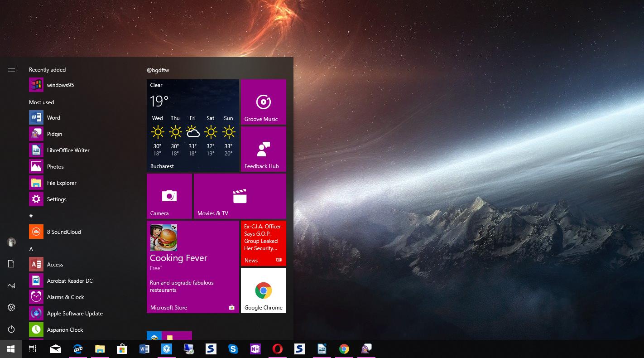Open File Explorer from the taskbar
The height and width of the screenshot is (358, 644).
[x=100, y=349]
